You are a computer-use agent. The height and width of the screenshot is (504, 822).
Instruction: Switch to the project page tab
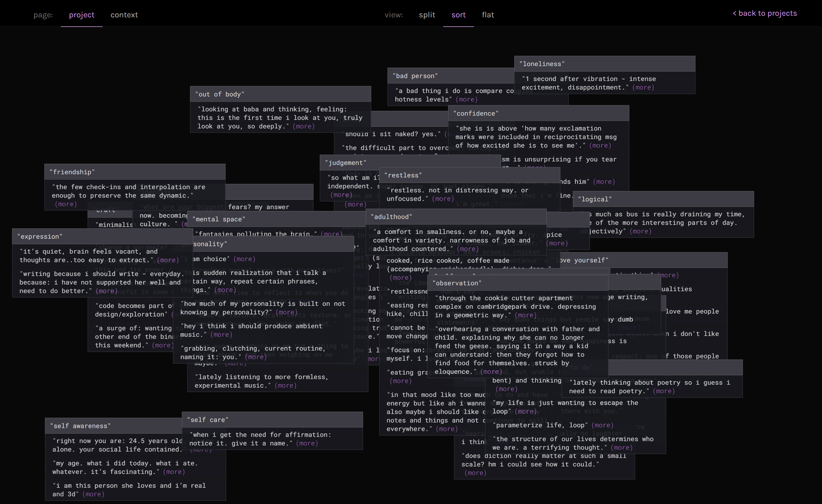(x=81, y=15)
